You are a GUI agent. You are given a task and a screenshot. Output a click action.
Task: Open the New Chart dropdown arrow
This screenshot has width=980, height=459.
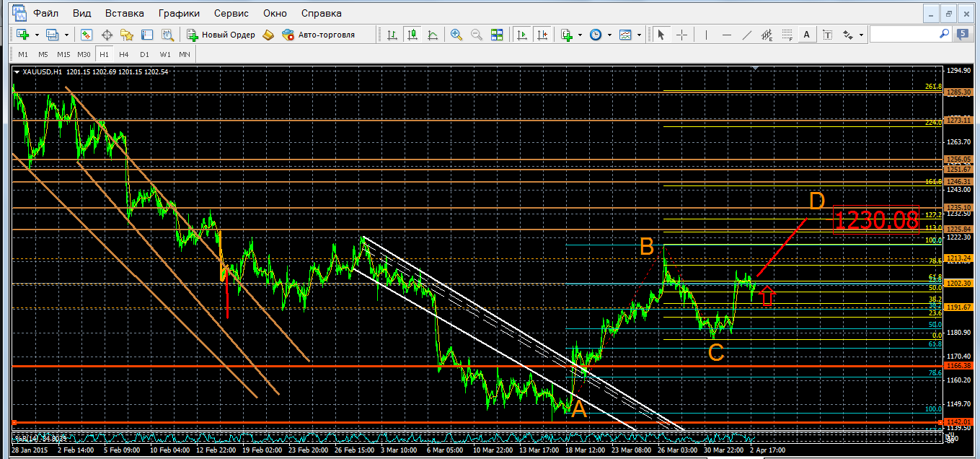click(x=36, y=35)
